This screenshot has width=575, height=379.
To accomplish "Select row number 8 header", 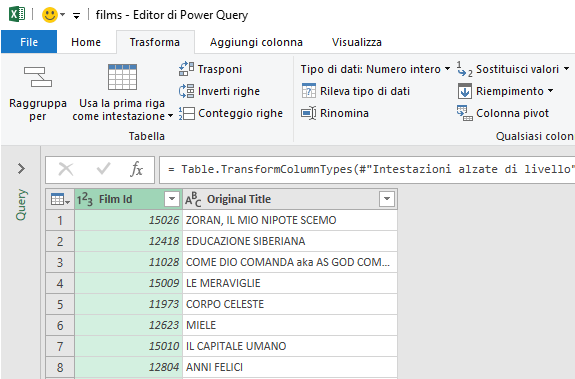I will 60,367.
